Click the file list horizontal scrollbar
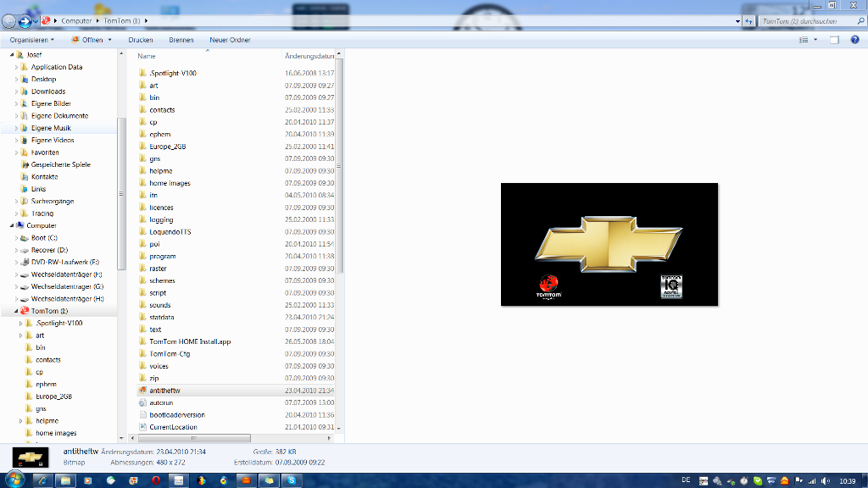 (x=194, y=438)
